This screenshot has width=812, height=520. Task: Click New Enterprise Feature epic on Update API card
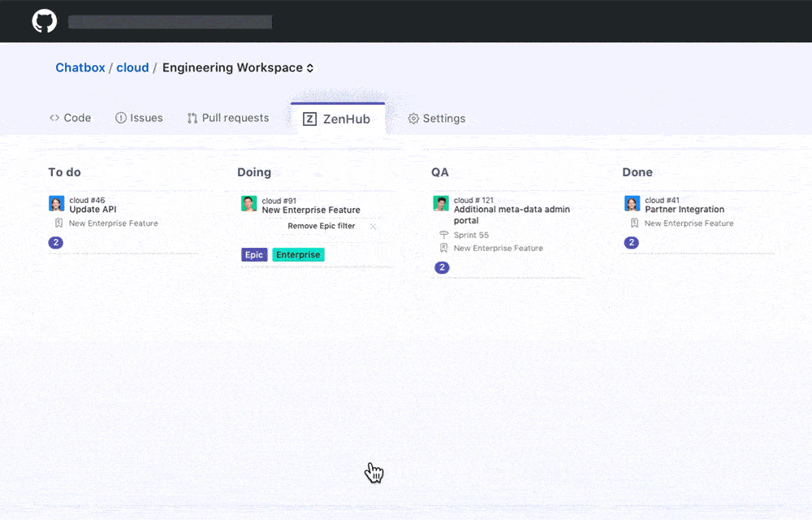114,223
